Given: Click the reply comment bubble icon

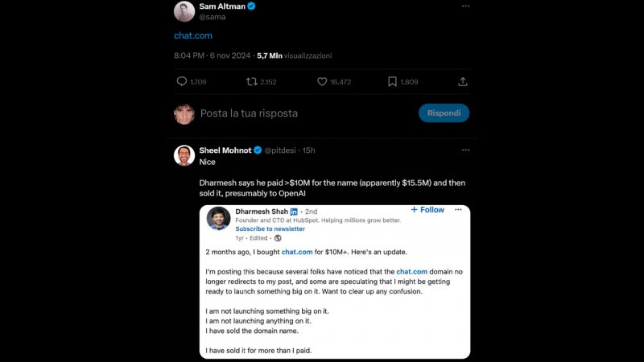Looking at the screenshot, I should coord(181,81).
